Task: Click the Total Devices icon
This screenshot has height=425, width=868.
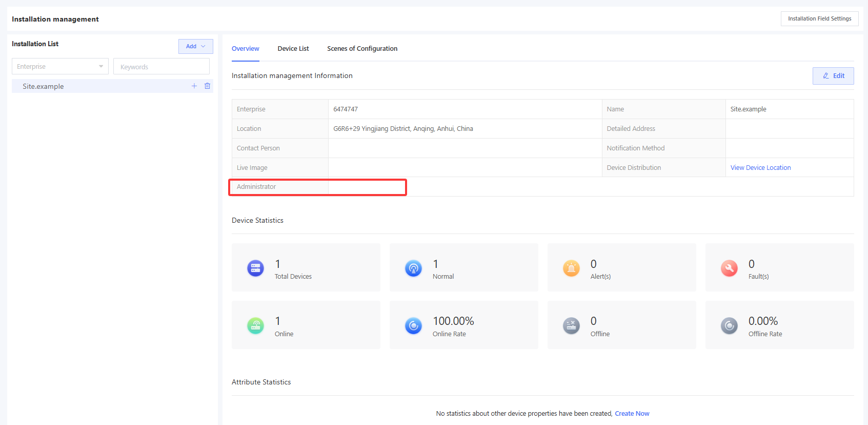Action: 255,268
